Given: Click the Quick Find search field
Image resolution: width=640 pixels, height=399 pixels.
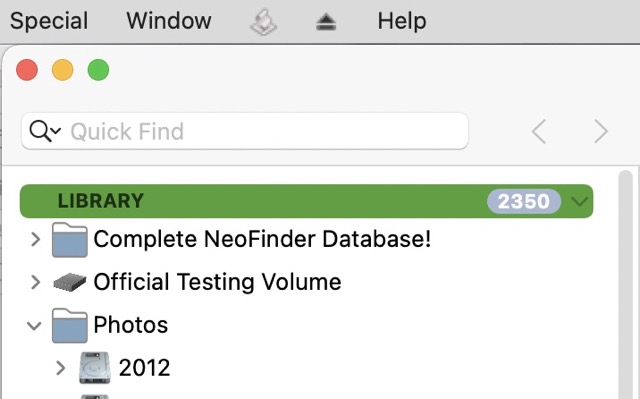Looking at the screenshot, I should click(245, 131).
